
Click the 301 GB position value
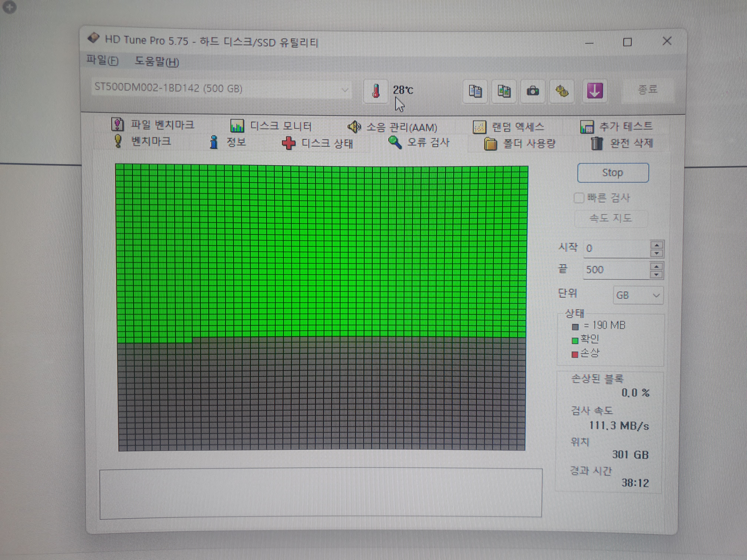(630, 454)
